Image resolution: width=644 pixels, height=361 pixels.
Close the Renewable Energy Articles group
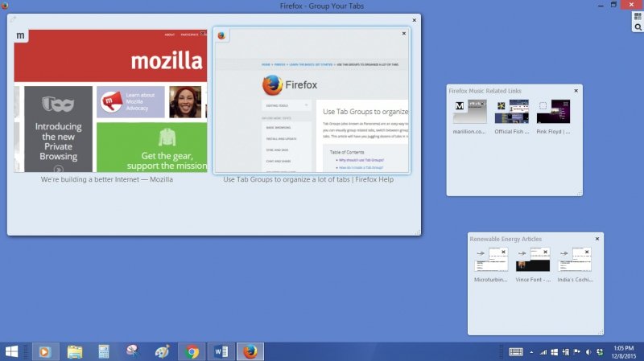(x=597, y=239)
